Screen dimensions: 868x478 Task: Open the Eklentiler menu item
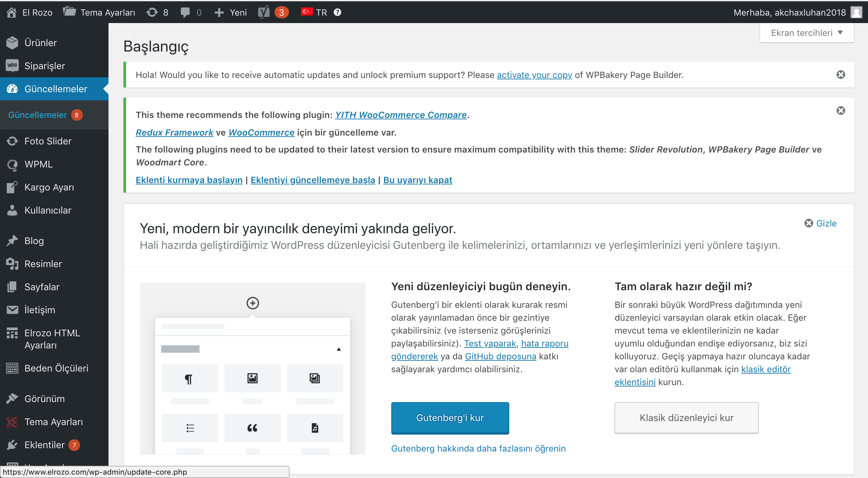click(x=44, y=445)
